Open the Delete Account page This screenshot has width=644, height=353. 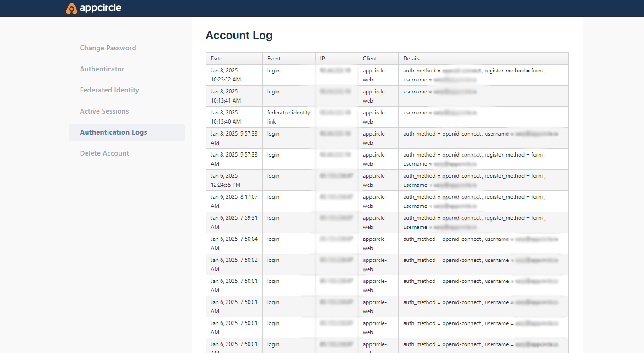104,153
